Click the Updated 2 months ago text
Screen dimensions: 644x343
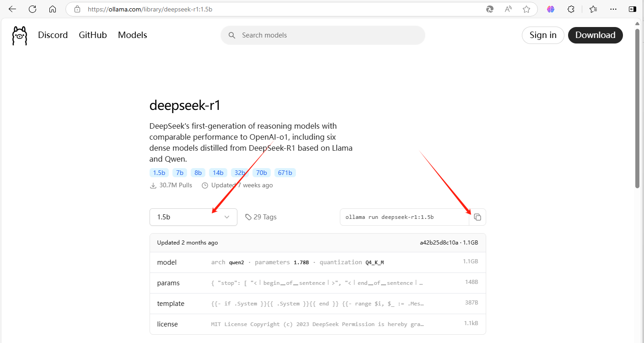[x=188, y=243]
